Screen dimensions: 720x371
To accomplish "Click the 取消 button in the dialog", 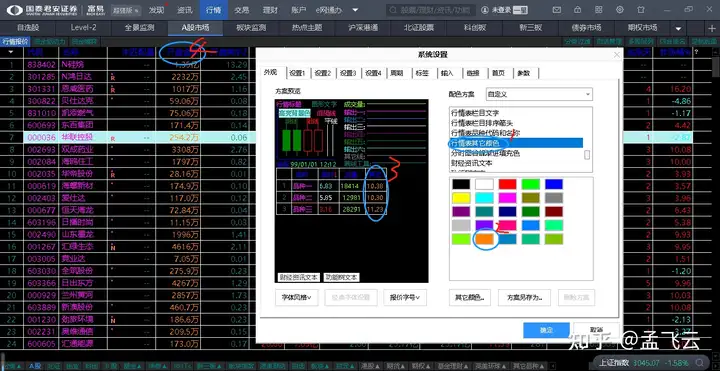I will pos(596,330).
